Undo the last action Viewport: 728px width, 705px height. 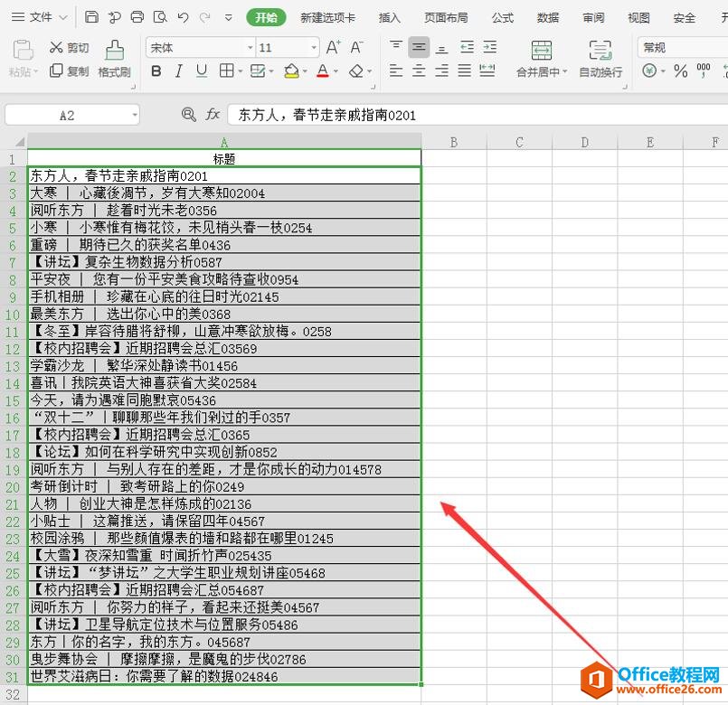[183, 18]
